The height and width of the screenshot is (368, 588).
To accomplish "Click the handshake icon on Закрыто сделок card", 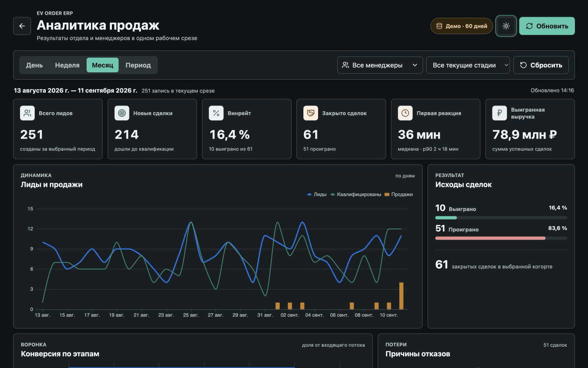I will pyautogui.click(x=311, y=113).
